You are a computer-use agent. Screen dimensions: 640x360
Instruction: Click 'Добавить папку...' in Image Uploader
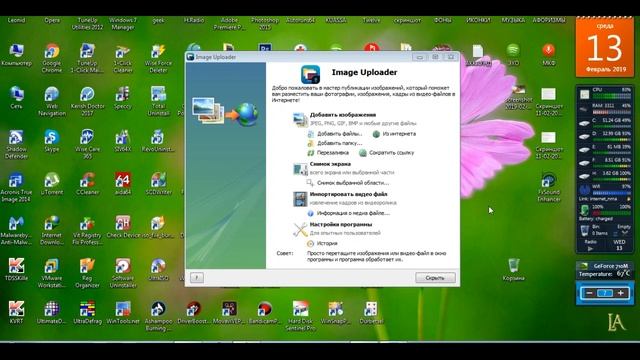tap(339, 143)
